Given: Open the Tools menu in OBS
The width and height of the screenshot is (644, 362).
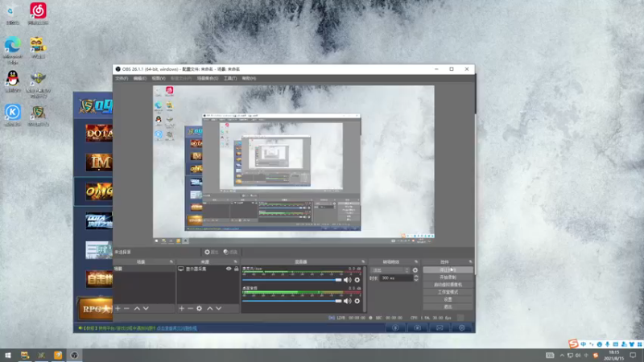Looking at the screenshot, I should (230, 78).
